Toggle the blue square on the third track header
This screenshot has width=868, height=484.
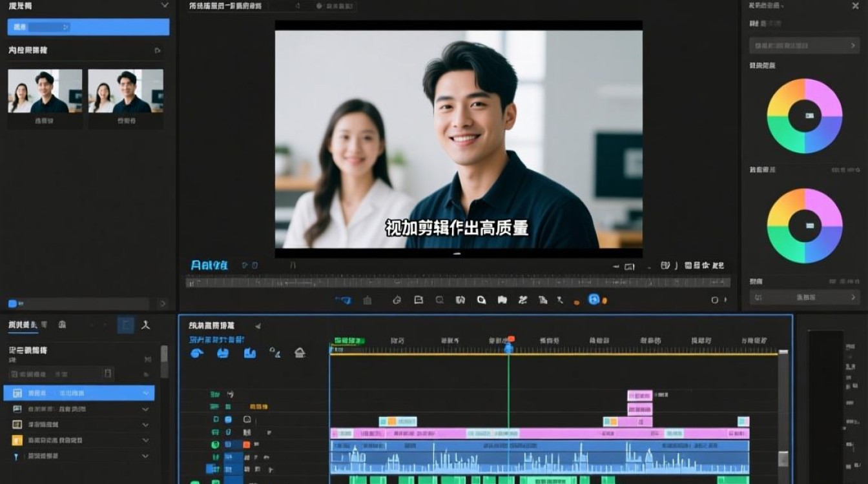pos(228,419)
